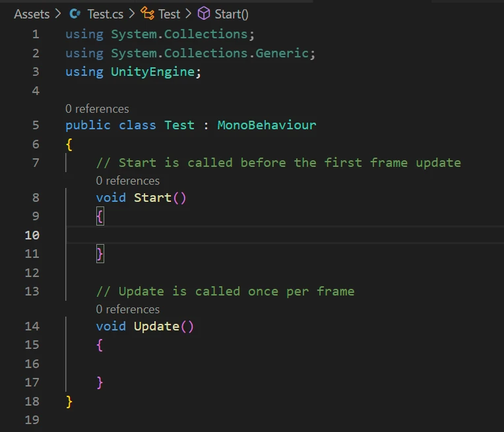Click line number 10 in gutter
Viewport: 504px width, 432px height.
tap(32, 235)
